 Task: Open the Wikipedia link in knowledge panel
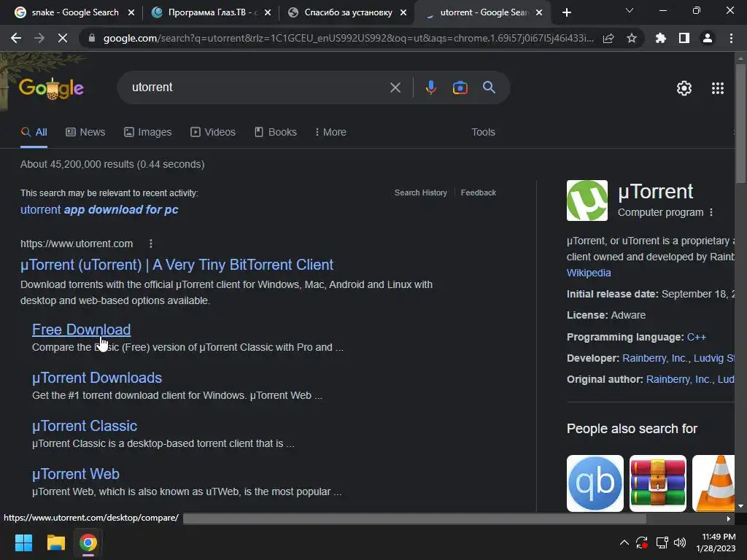pos(589,273)
